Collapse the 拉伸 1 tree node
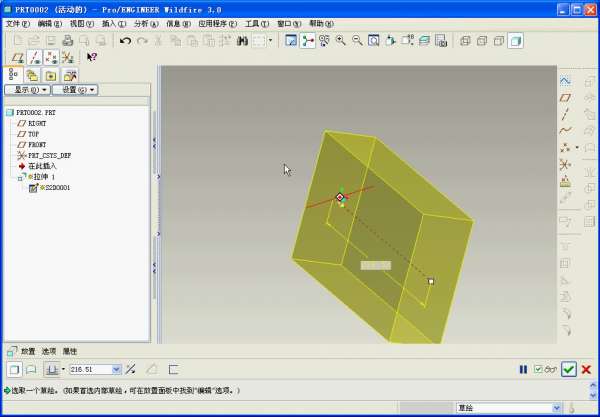 [x=21, y=177]
